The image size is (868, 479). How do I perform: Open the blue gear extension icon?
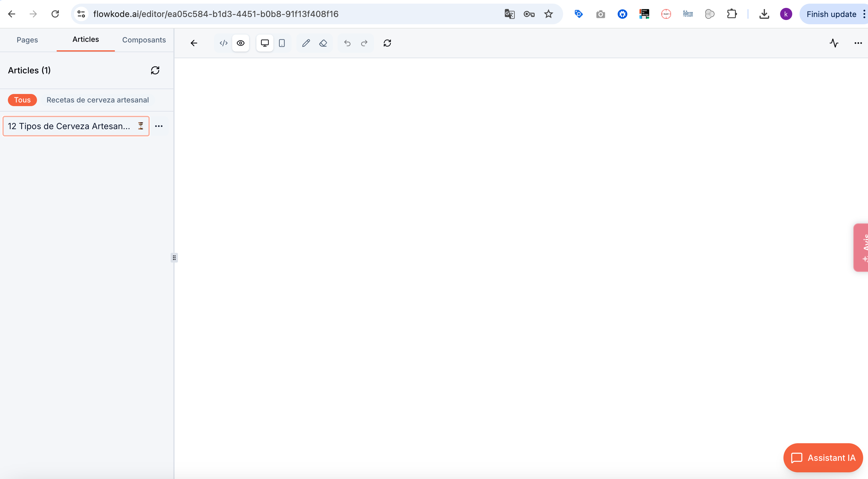click(622, 14)
